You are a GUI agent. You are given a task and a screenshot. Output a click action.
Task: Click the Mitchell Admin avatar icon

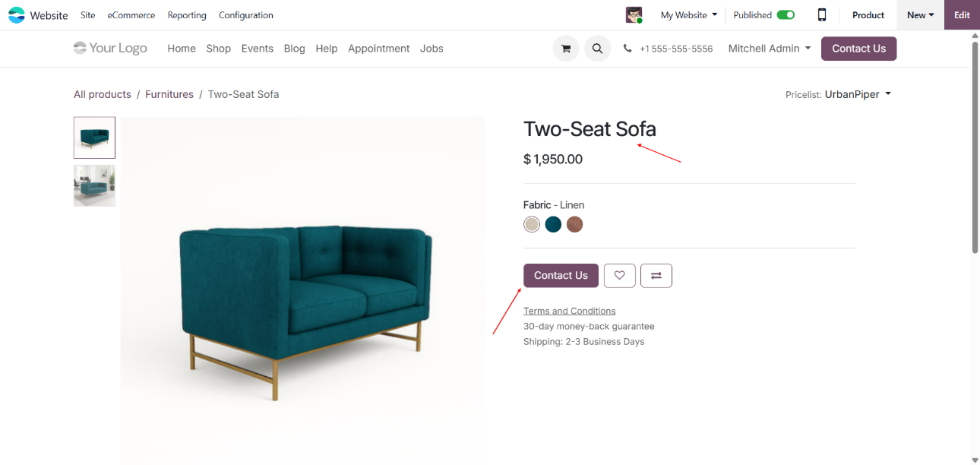click(634, 15)
